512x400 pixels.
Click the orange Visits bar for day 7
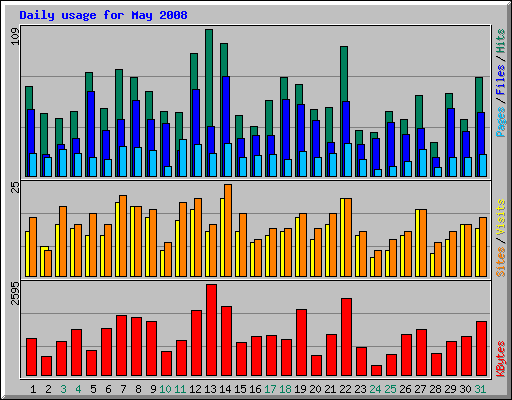(x=123, y=236)
